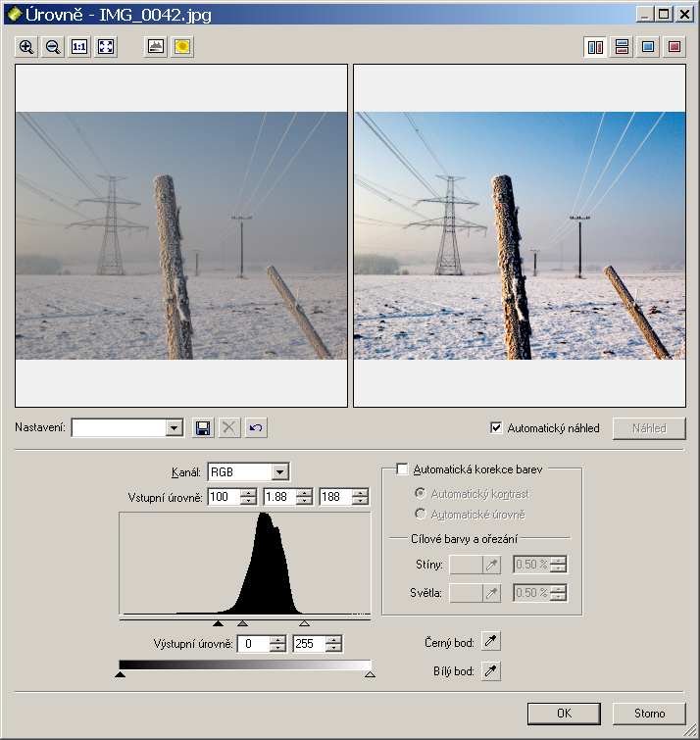Image resolution: width=700 pixels, height=740 pixels.
Task: Click the Stíny eyedropper icon
Action: point(492,565)
